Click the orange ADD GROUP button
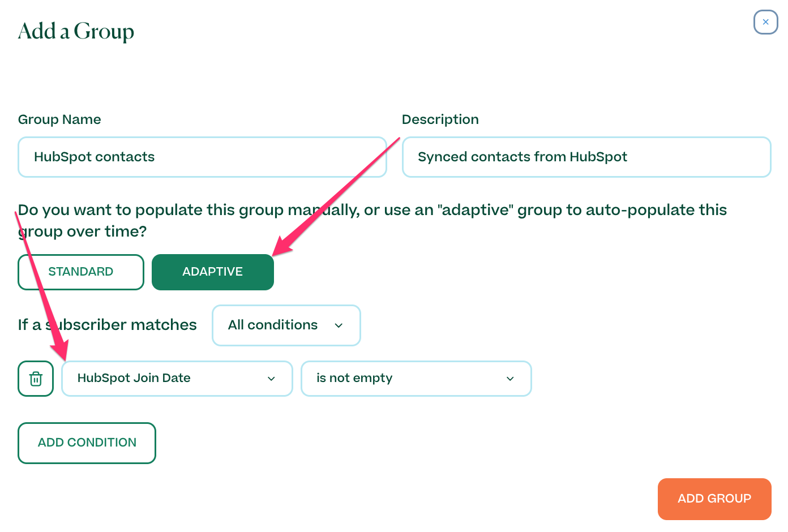The width and height of the screenshot is (788, 532). [x=714, y=499]
